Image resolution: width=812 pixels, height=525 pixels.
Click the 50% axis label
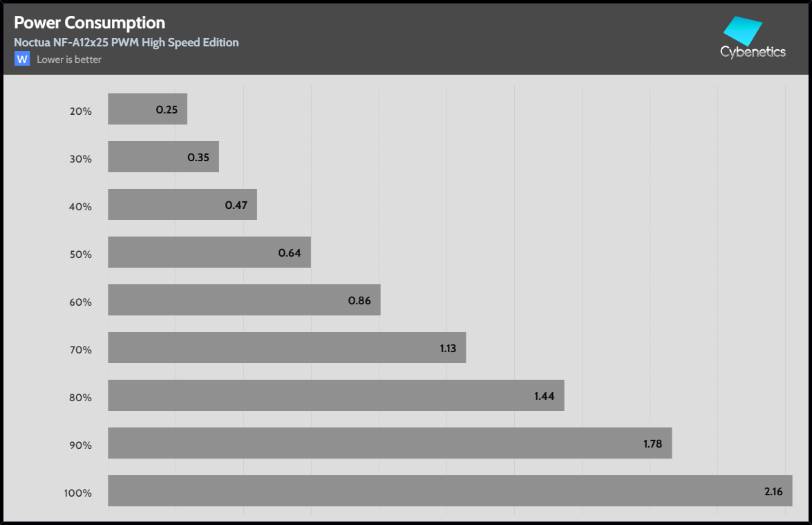[x=81, y=254]
